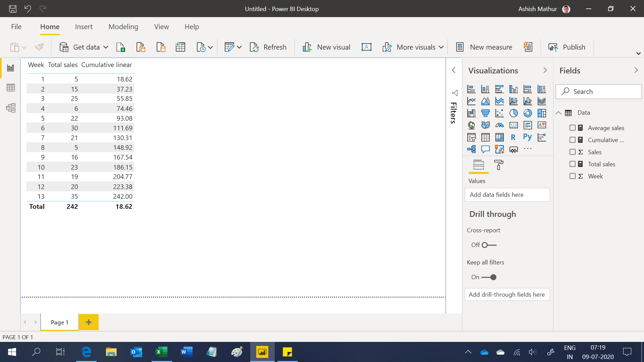Screen dimensions: 644x362
Task: Collapse the ribbon with the chevron
Action: pos(638,54)
